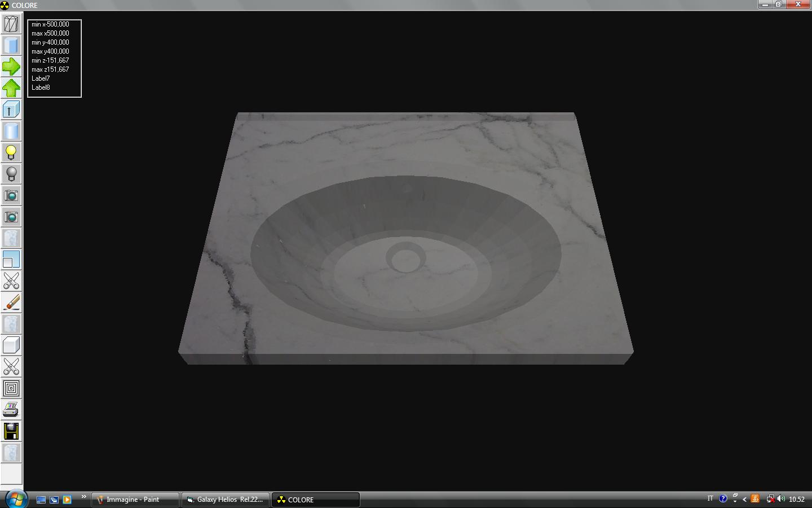
Task: Click the blue window-resize square icon
Action: point(11,260)
